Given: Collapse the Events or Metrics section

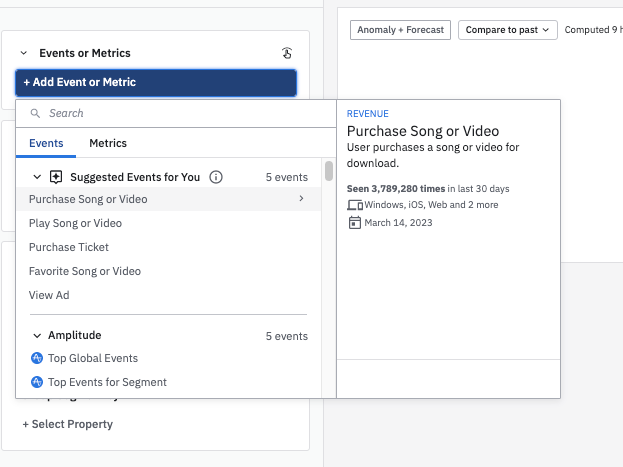Looking at the screenshot, I should (x=23, y=53).
